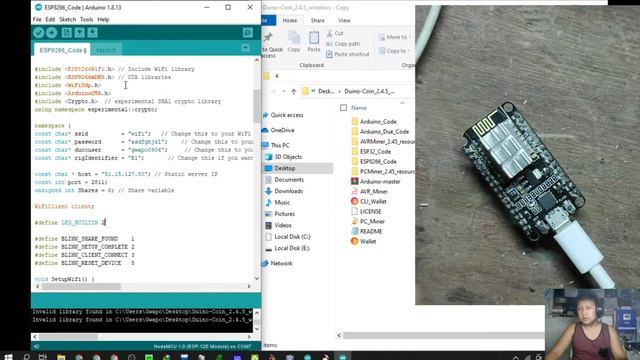Viewport: 640px width, 360px height.
Task: Open the File menu in Arduino
Action: pos(37,19)
